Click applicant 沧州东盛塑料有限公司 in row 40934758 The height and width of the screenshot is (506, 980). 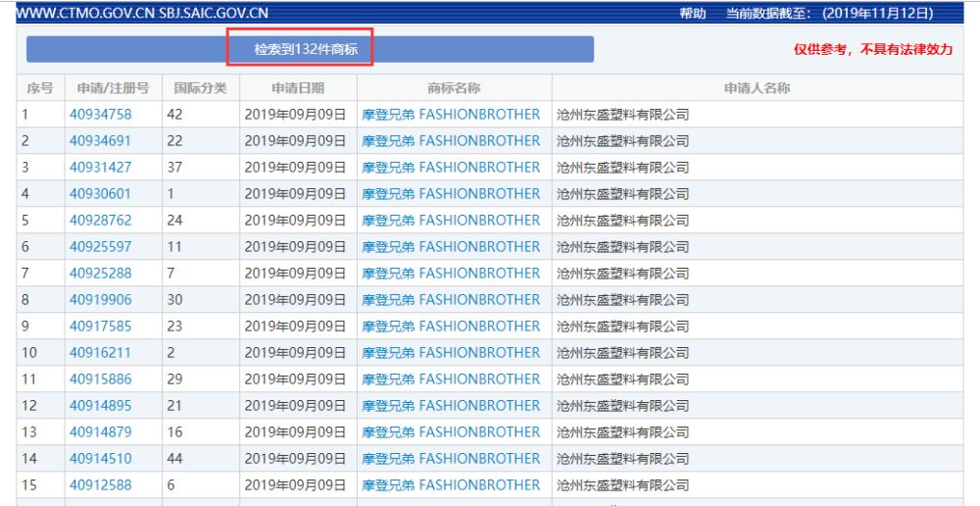tap(623, 115)
